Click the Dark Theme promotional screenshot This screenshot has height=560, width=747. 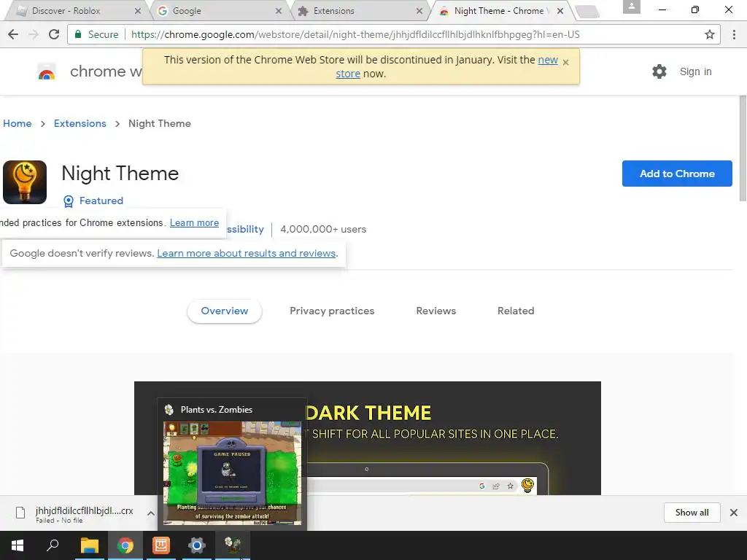[368, 438]
